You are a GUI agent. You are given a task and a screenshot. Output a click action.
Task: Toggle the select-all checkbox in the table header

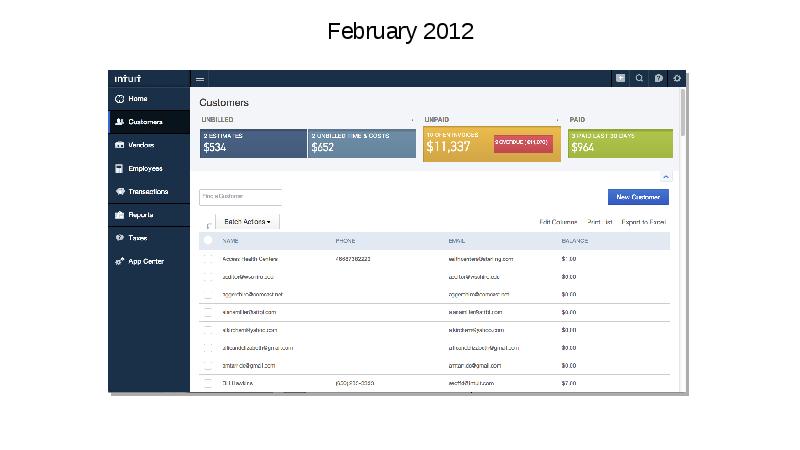208,241
